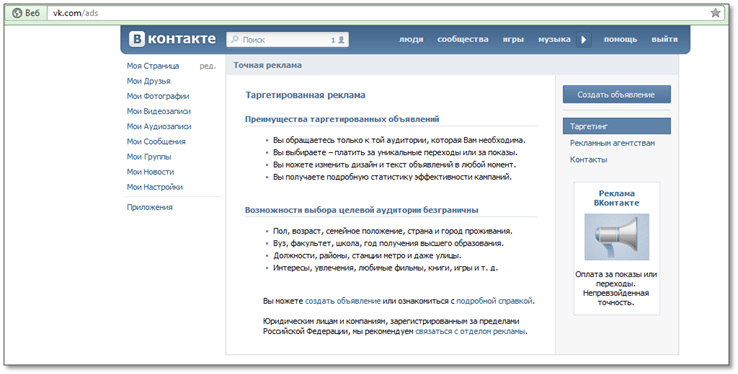Open the игры header menu item
The image size is (738, 374).
[x=513, y=40]
